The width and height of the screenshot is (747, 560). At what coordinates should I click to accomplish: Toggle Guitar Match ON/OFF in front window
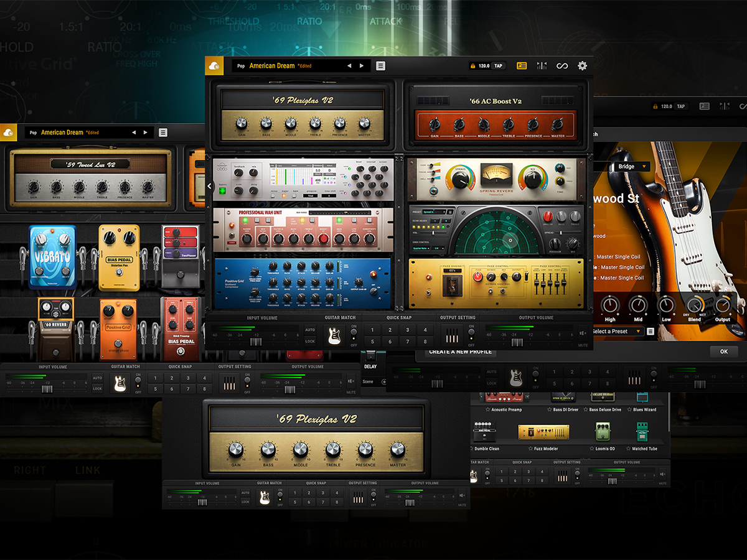[354, 335]
